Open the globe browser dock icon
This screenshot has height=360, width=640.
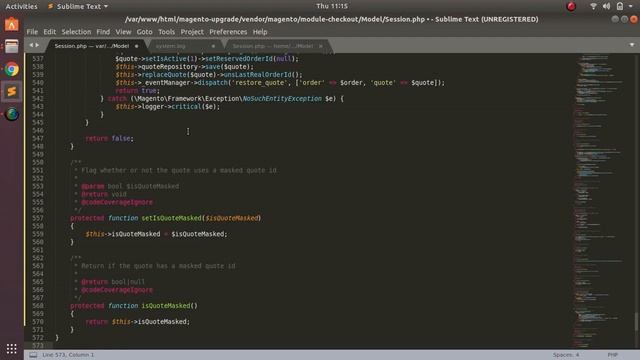point(12,114)
